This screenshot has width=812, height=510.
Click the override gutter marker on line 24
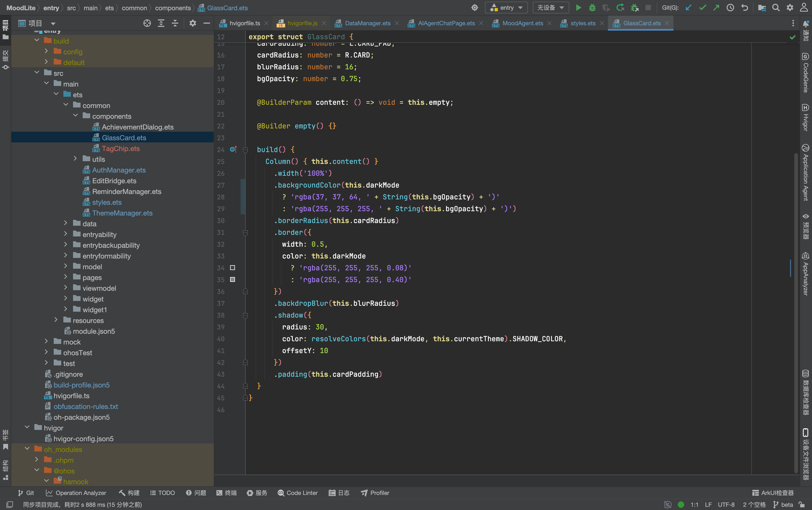coord(233,149)
